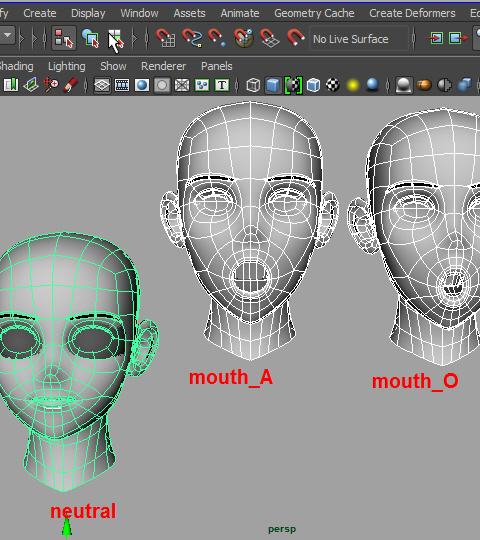
Task: Click the Field chart icon
Action: pyautogui.click(x=182, y=85)
